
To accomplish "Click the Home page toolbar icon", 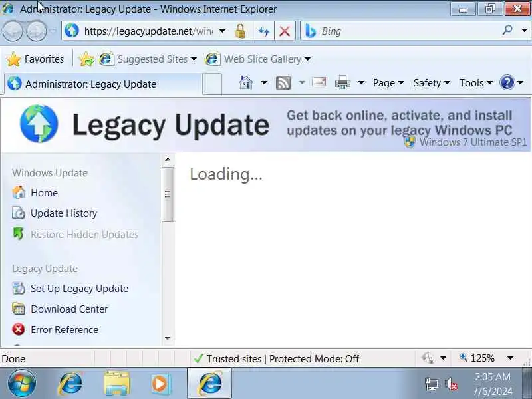I will click(246, 82).
